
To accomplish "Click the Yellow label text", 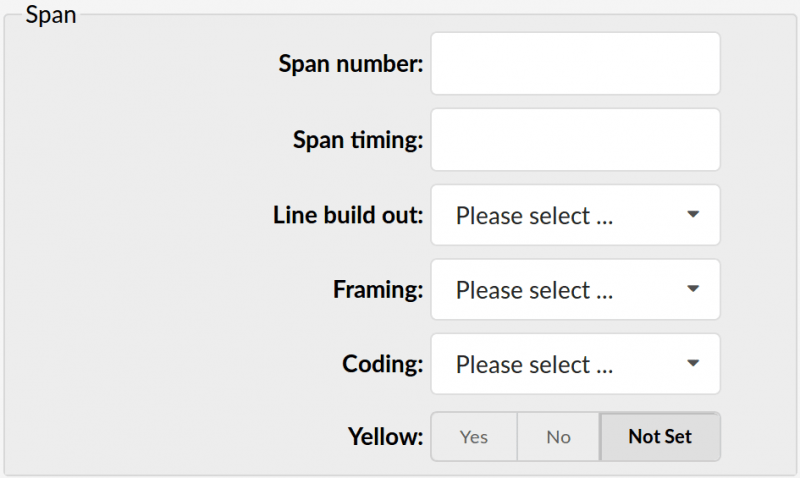I will click(x=386, y=437).
